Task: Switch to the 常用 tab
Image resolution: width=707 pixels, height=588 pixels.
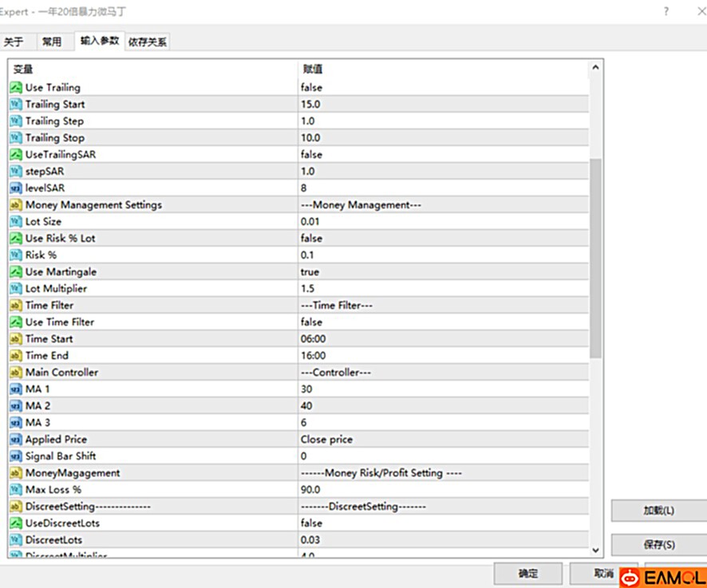Action: [x=52, y=42]
